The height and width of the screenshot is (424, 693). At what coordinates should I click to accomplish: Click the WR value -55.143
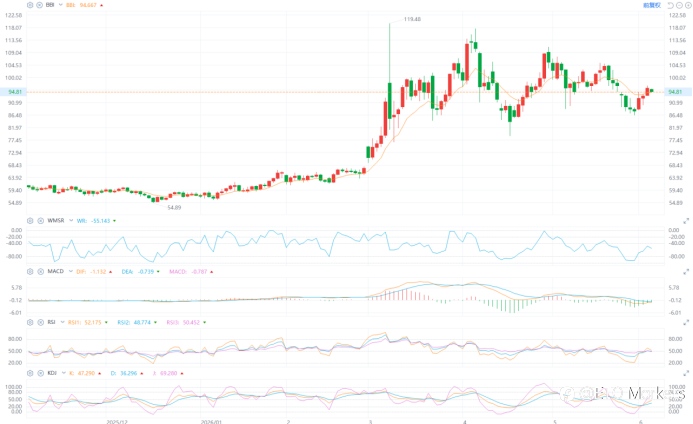(x=100, y=221)
